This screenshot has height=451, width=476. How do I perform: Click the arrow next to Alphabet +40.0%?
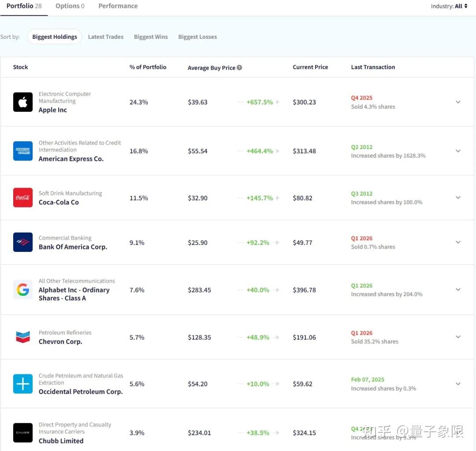[276, 290]
